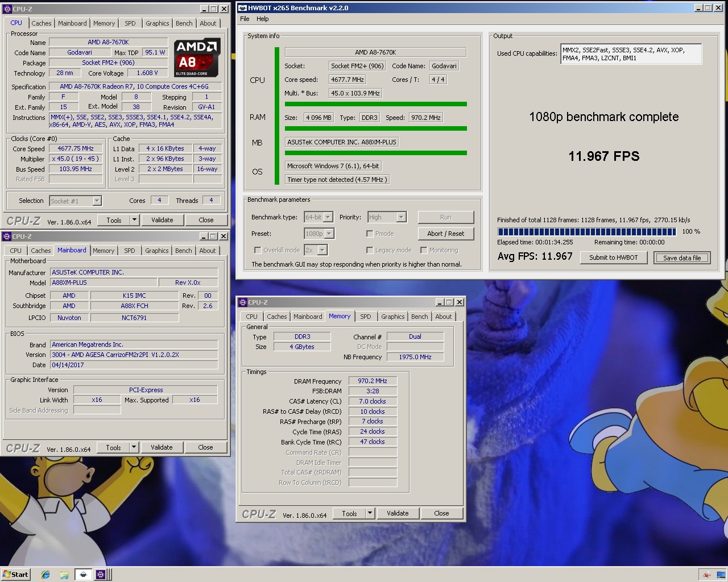Image resolution: width=728 pixels, height=582 pixels.
Task: Click the Used CPU capabilities text box
Action: pos(631,54)
